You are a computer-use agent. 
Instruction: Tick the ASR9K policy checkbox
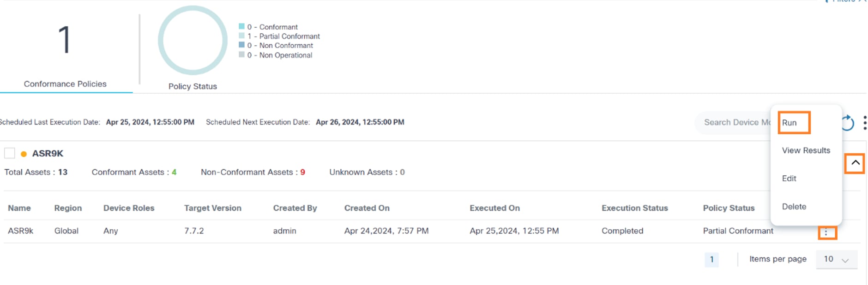[x=10, y=153]
